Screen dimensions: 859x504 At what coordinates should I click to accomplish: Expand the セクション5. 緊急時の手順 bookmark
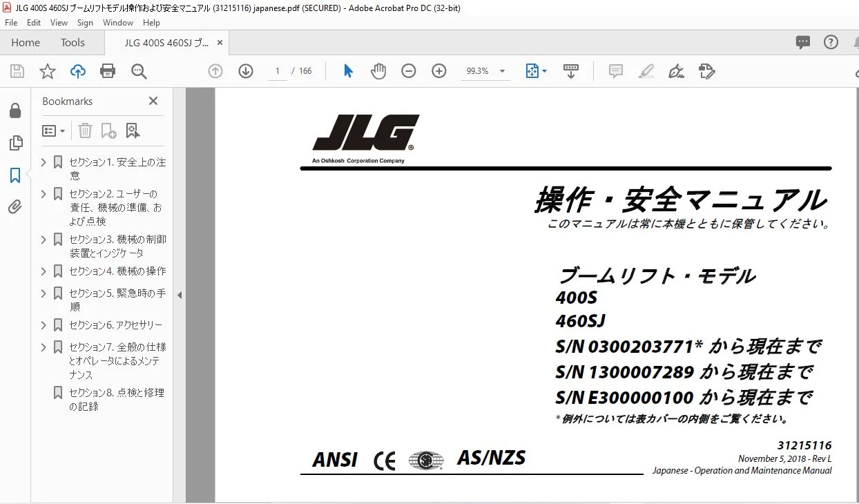click(x=44, y=293)
